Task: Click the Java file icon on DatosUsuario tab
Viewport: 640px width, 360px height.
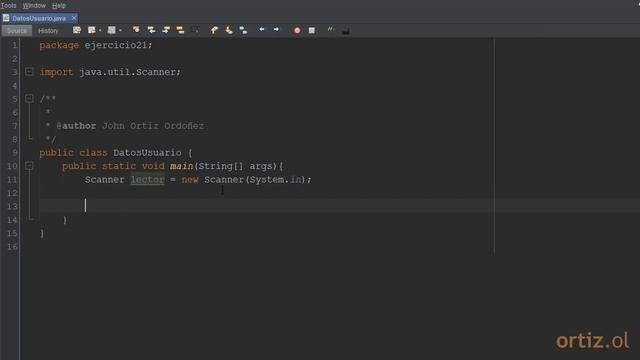Action: 6,18
